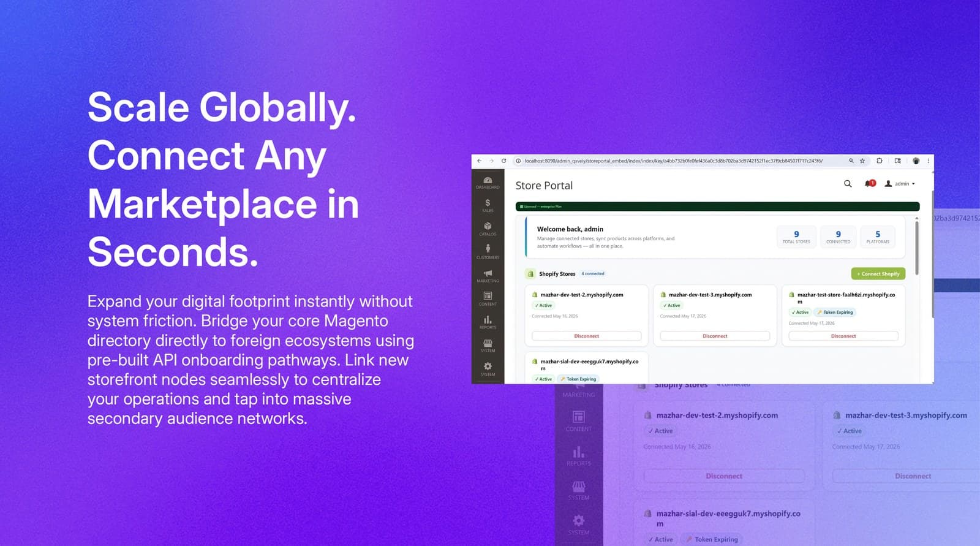Screen dimensions: 980x546
Task: Click mazhar-dev-test-3 store name in front window
Action: point(710,295)
